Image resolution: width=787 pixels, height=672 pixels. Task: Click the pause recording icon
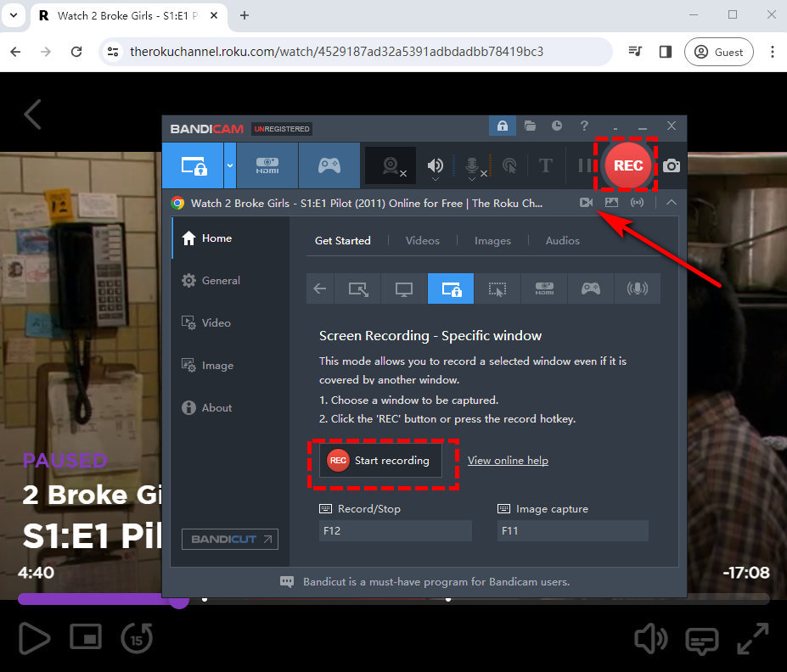point(584,166)
